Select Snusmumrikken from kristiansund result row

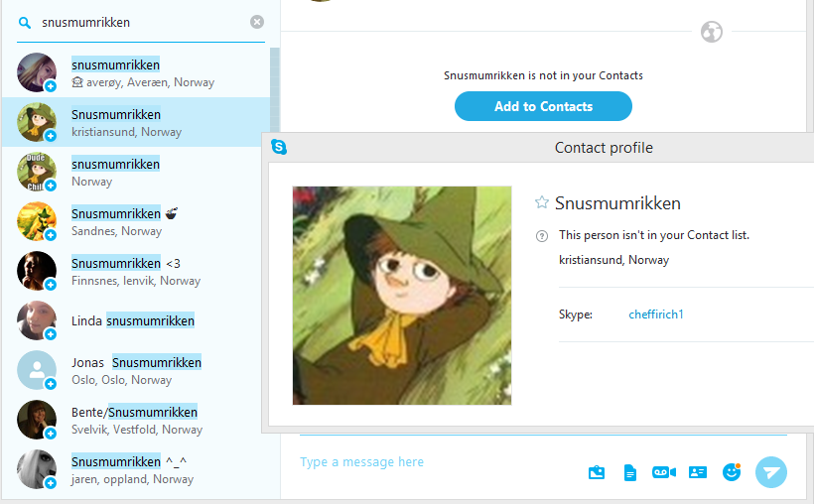pyautogui.click(x=136, y=122)
